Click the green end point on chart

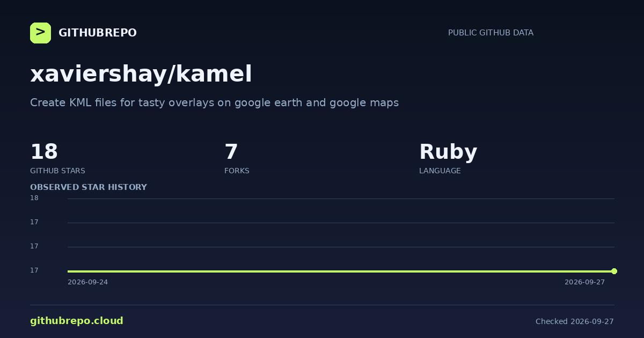point(614,271)
